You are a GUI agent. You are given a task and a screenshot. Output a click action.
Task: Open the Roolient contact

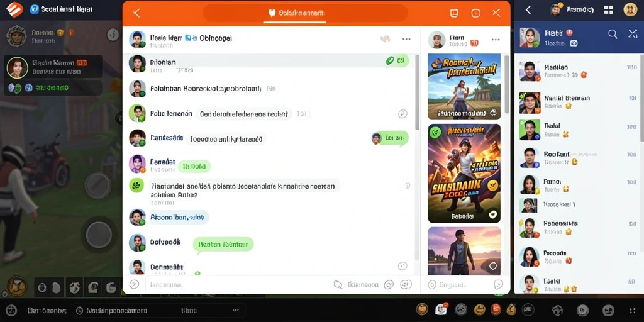pos(579,158)
